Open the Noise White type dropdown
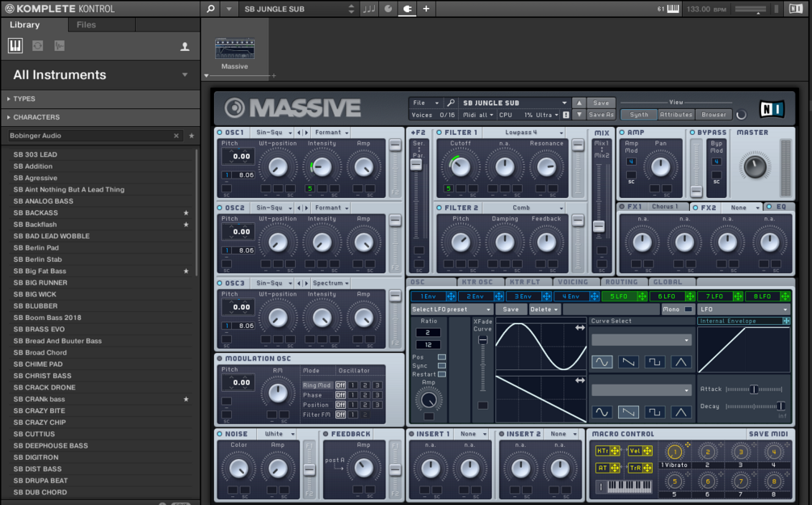812x505 pixels. point(279,434)
